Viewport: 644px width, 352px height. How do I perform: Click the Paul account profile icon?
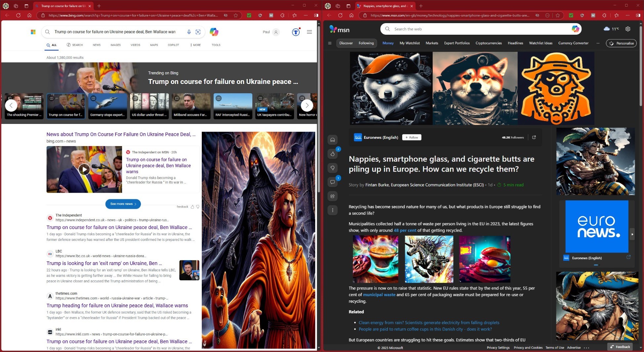click(x=276, y=32)
